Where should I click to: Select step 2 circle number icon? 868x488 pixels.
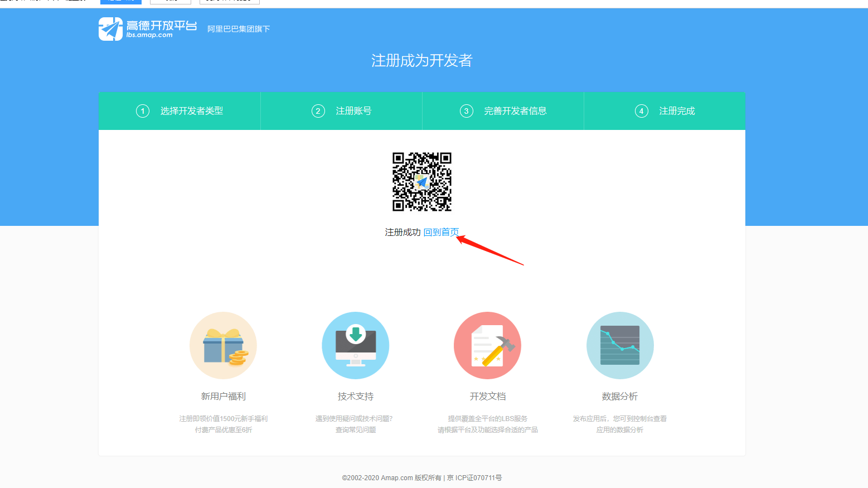(318, 111)
